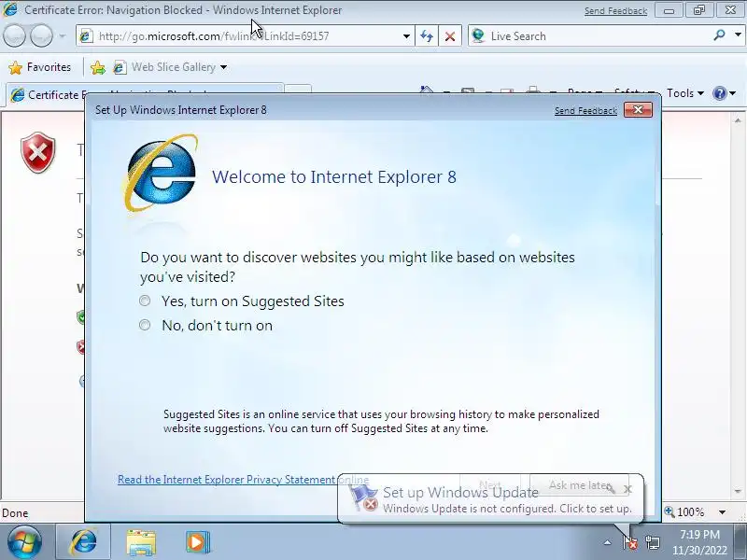
Task: Launch Windows Media Player from taskbar
Action: pos(198,542)
